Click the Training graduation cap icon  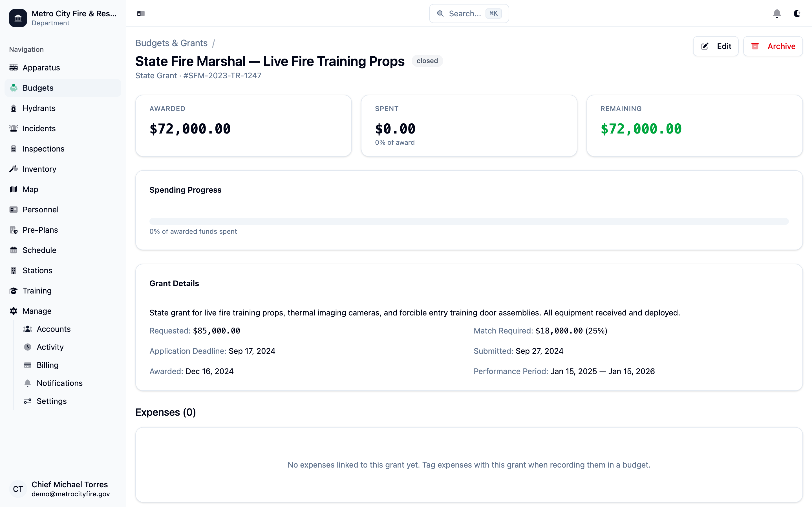coord(14,291)
